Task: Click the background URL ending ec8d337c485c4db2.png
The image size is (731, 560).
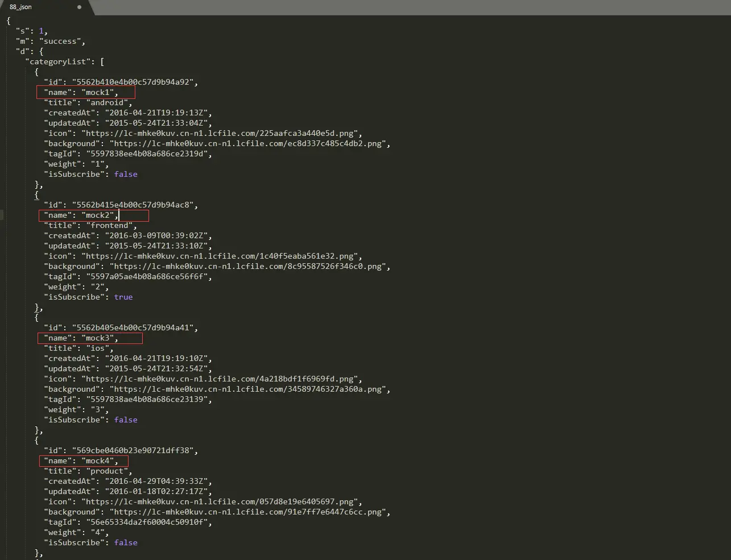Action: point(249,144)
